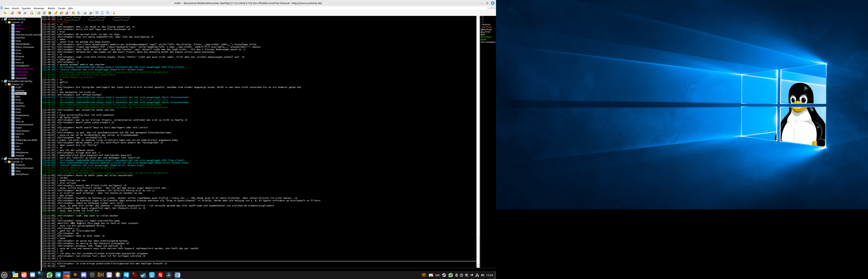The width and height of the screenshot is (868, 279).
Task: Select #nervenheilanstalt under Channel: 18
Action: coord(24,69)
